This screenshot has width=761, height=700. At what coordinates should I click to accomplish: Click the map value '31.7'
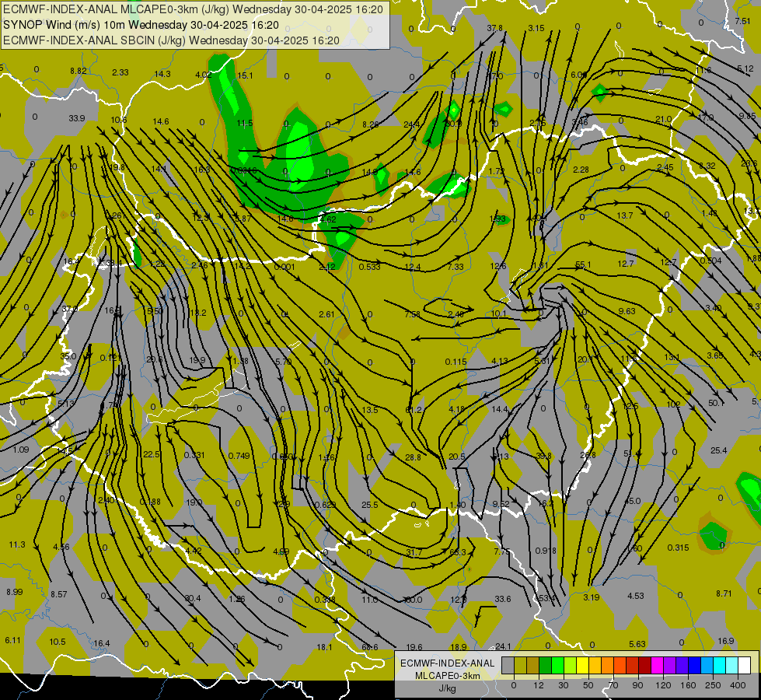click(414, 552)
